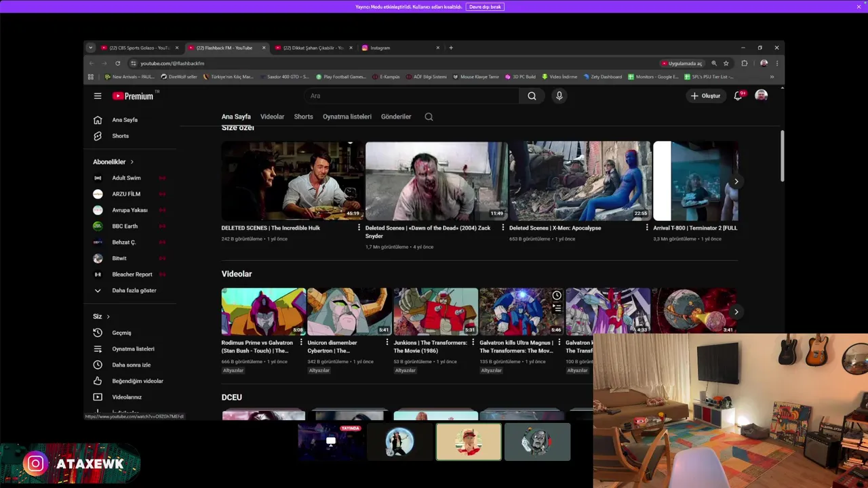The width and height of the screenshot is (868, 488).
Task: Open the Zety Dashboard bookmark
Action: [x=602, y=77]
